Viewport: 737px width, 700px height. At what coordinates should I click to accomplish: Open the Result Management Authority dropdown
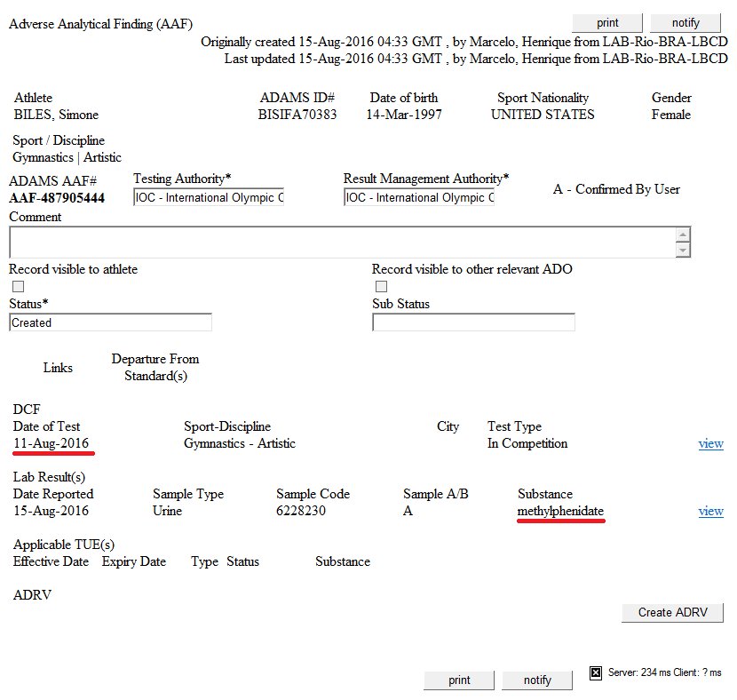coord(419,197)
